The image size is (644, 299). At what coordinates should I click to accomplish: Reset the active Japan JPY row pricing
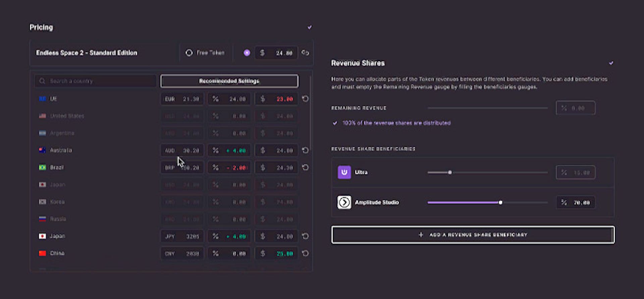point(305,236)
